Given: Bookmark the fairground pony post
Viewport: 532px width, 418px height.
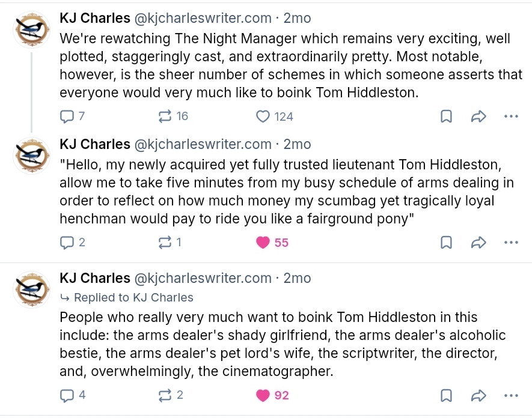Looking at the screenshot, I should [446, 243].
